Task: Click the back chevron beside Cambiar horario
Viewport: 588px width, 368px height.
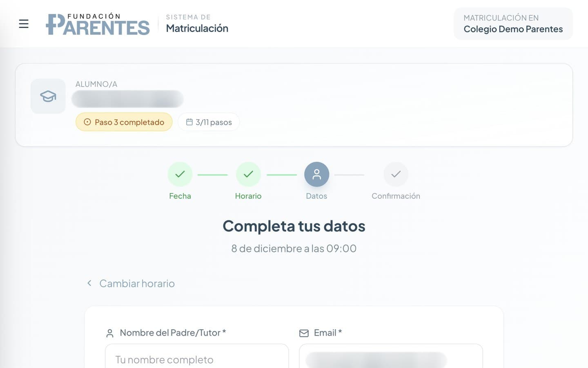Action: click(x=89, y=283)
